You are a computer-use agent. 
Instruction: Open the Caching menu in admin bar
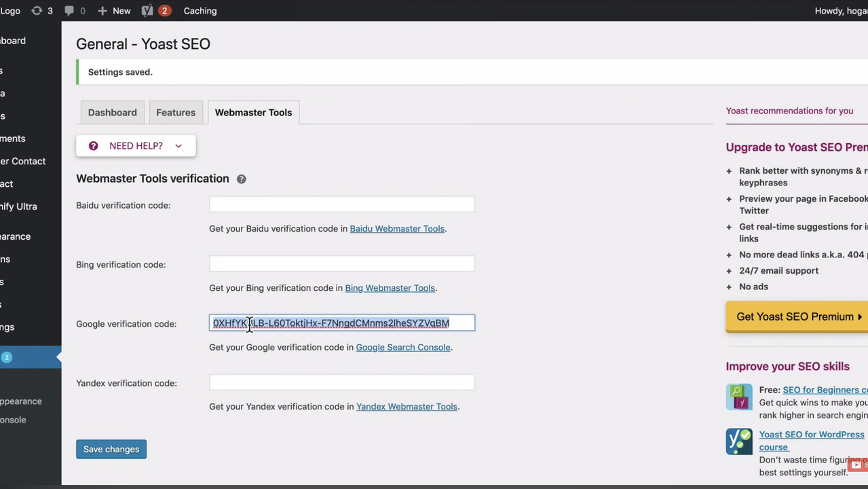tap(200, 11)
